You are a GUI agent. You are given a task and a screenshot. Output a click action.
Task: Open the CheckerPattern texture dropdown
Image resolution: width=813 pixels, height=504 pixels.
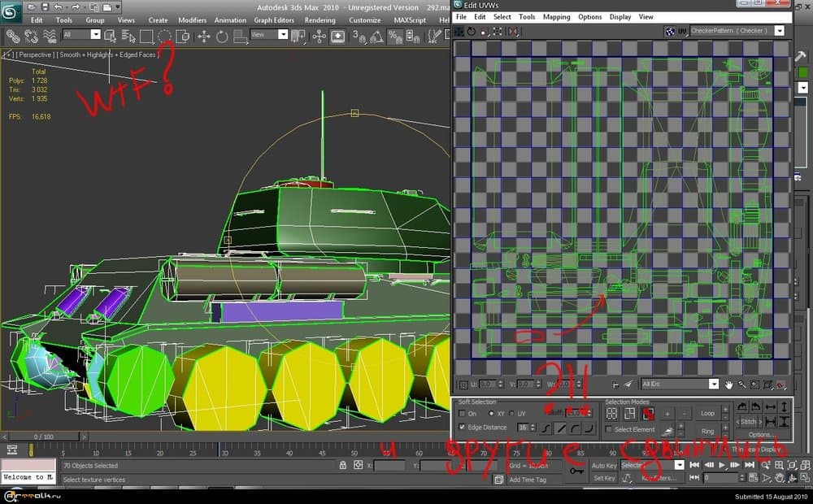(780, 31)
